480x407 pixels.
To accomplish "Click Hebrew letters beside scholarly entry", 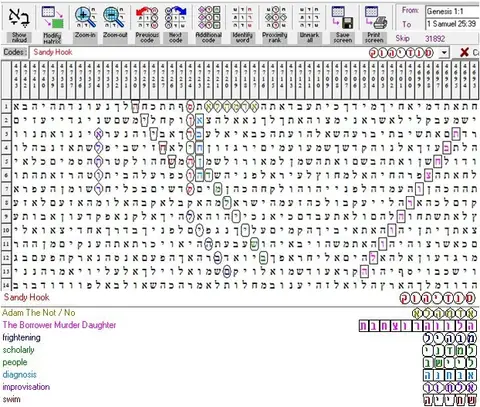I will coord(450,350).
